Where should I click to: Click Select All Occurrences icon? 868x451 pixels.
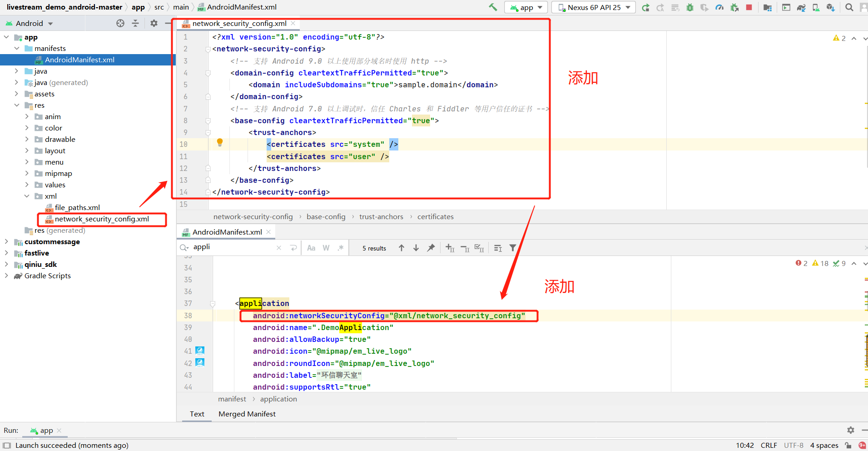(x=480, y=248)
